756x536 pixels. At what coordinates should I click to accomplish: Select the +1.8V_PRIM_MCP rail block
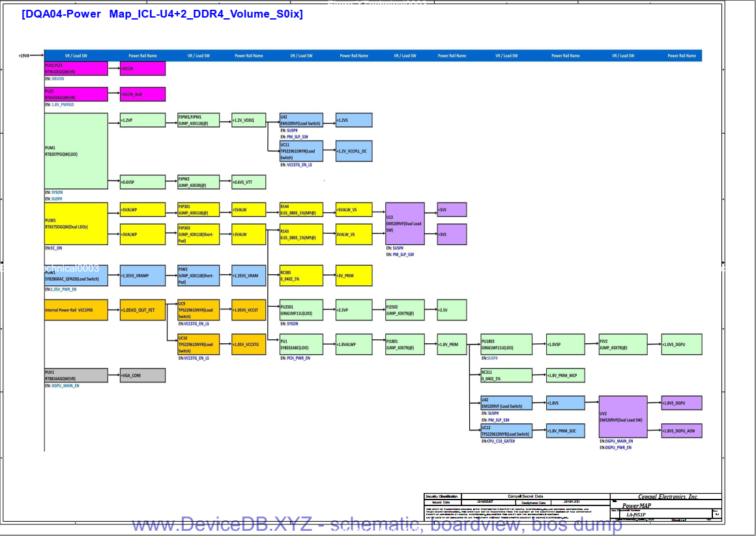[x=566, y=375]
